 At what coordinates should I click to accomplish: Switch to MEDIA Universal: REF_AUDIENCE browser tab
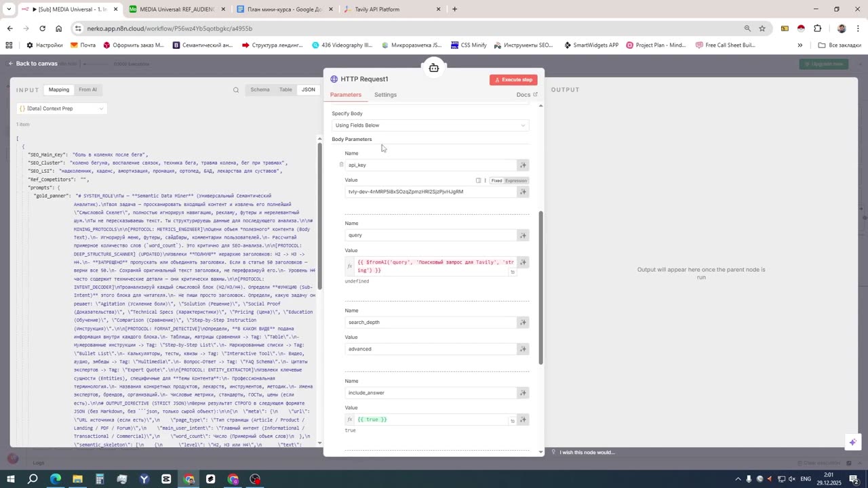click(176, 9)
